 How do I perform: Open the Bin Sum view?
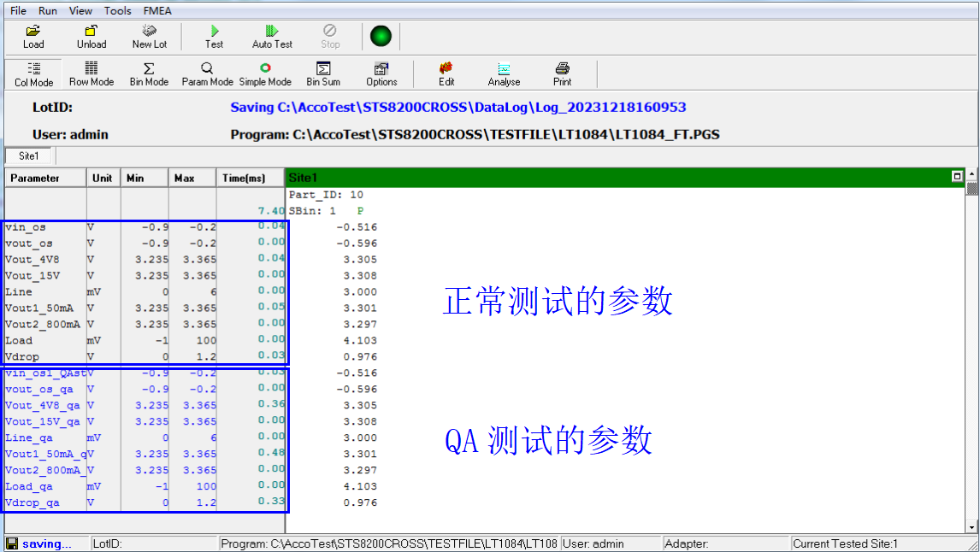pos(323,73)
